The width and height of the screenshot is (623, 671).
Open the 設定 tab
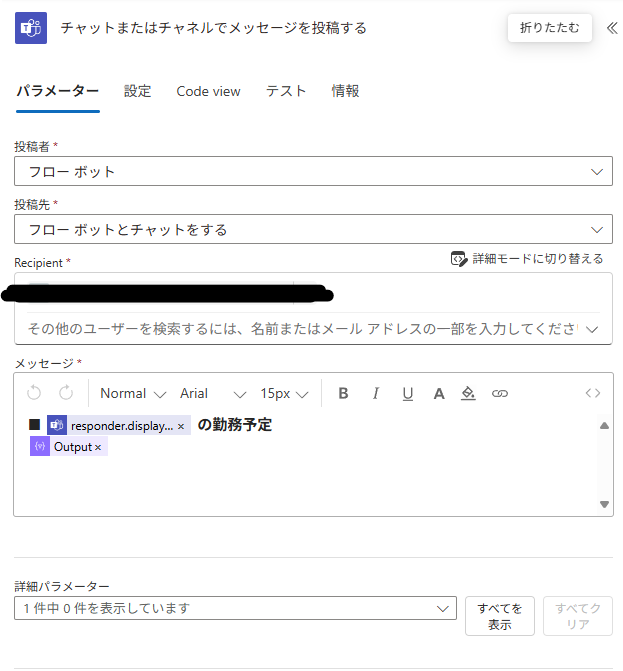tap(137, 92)
